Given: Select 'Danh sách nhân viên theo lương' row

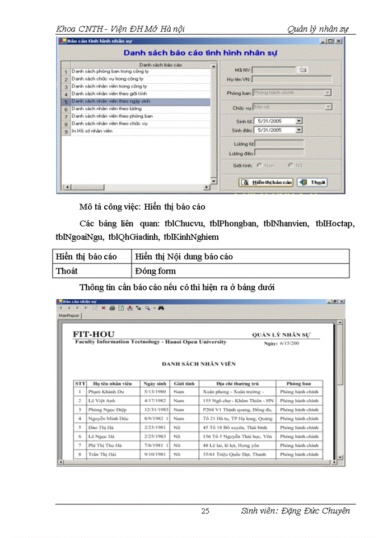Looking at the screenshot, I should click(136, 109).
